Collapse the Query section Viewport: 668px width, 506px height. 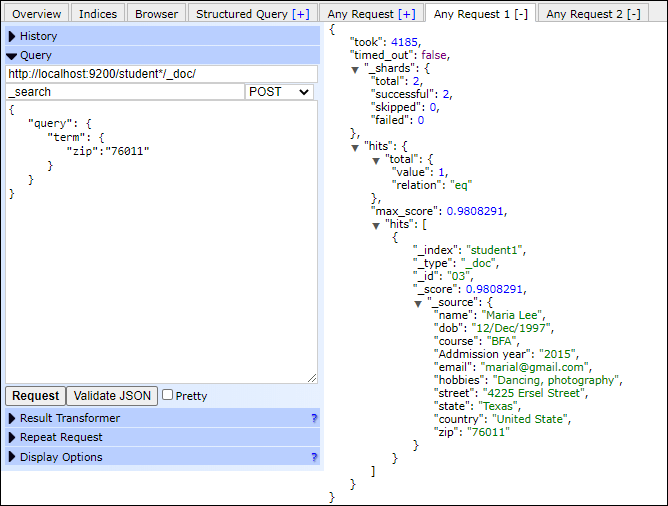pyautogui.click(x=162, y=55)
